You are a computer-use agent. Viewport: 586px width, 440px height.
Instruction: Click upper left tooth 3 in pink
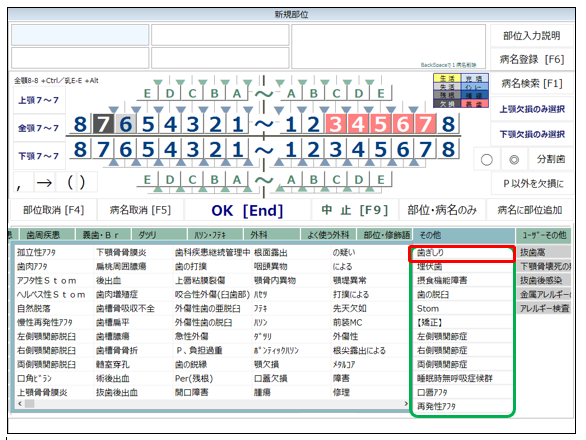336,124
